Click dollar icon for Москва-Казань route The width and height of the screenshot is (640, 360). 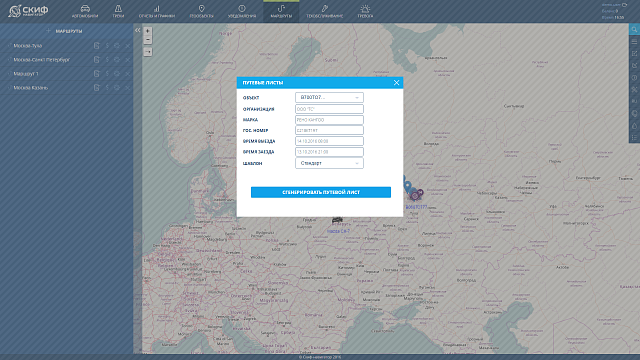pos(107,88)
